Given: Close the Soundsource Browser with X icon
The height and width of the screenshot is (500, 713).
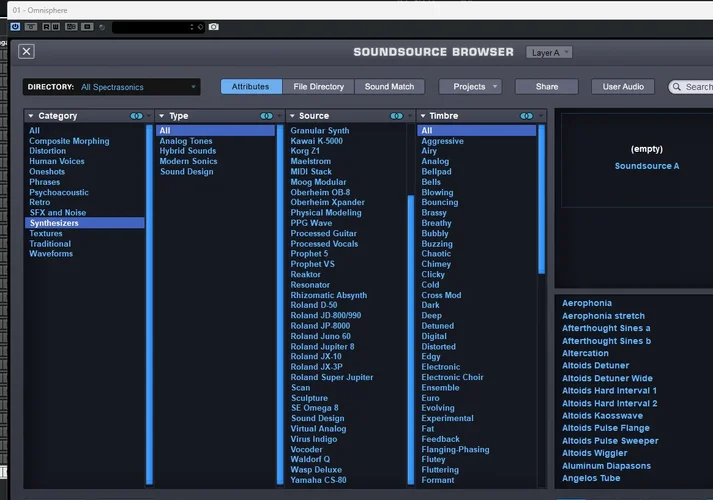Looking at the screenshot, I should click(x=26, y=52).
